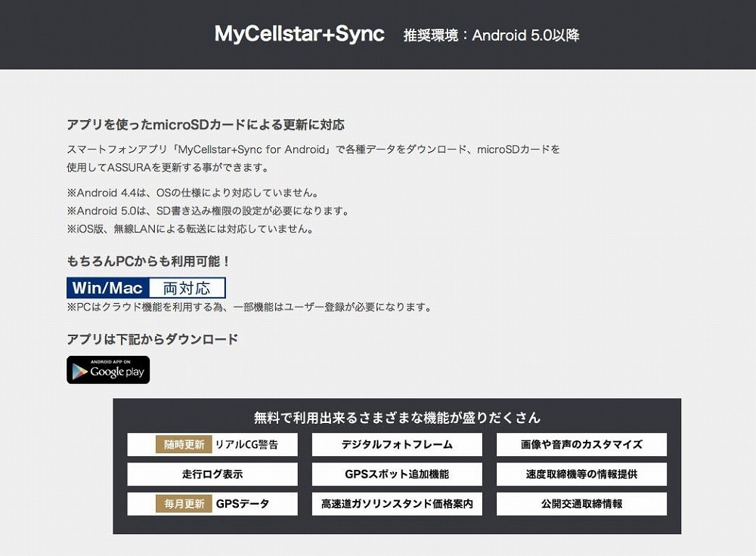
Task: Select the 両対応 label box
Action: 187,288
